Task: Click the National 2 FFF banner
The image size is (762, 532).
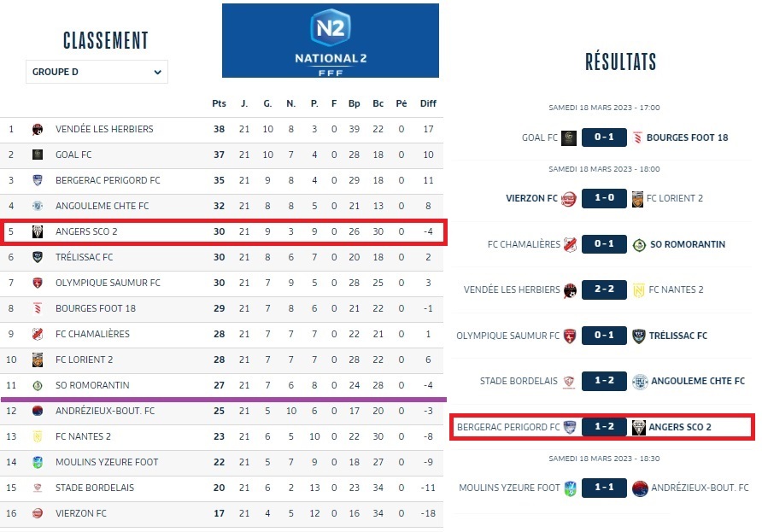Action: (x=330, y=41)
